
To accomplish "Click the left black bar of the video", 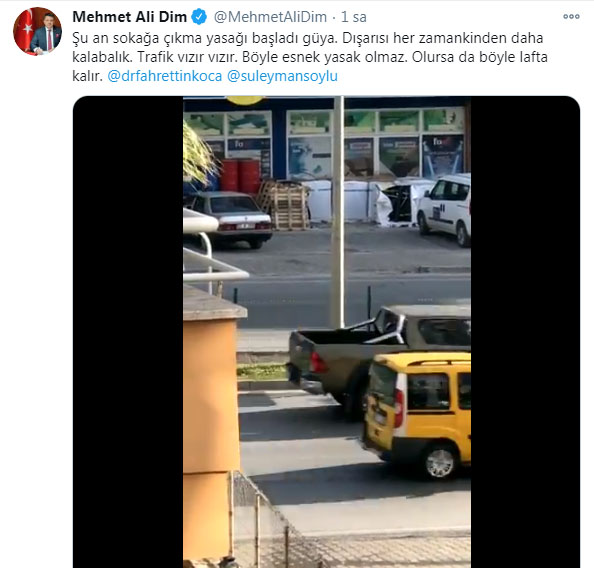I will point(128,332).
